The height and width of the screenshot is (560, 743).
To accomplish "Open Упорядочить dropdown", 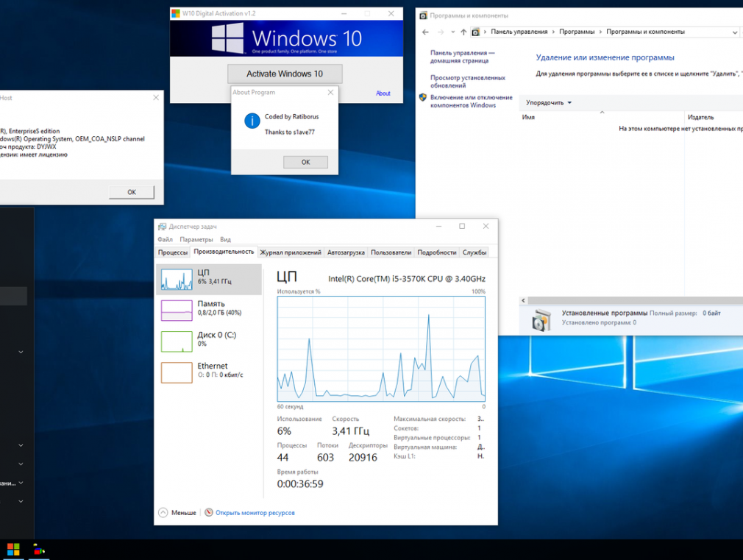I will pyautogui.click(x=549, y=102).
